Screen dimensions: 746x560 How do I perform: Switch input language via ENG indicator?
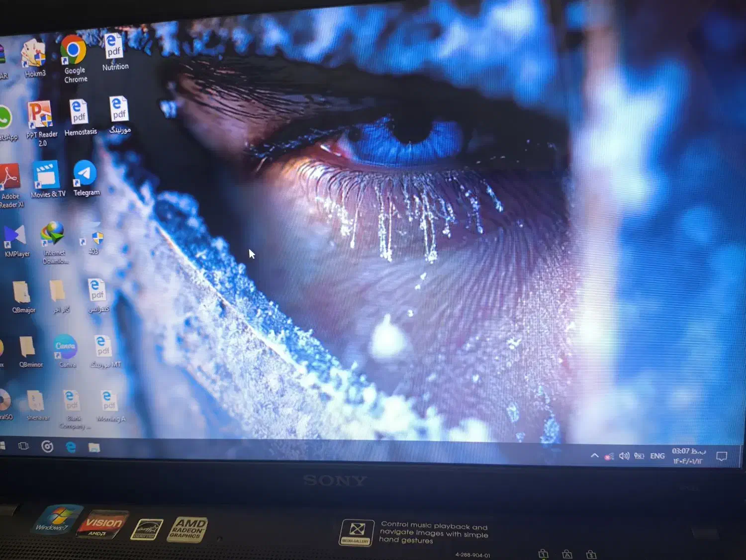pos(657,456)
